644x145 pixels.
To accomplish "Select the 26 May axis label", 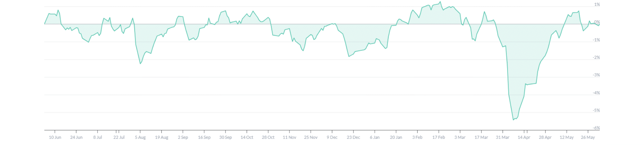I will [x=588, y=137].
